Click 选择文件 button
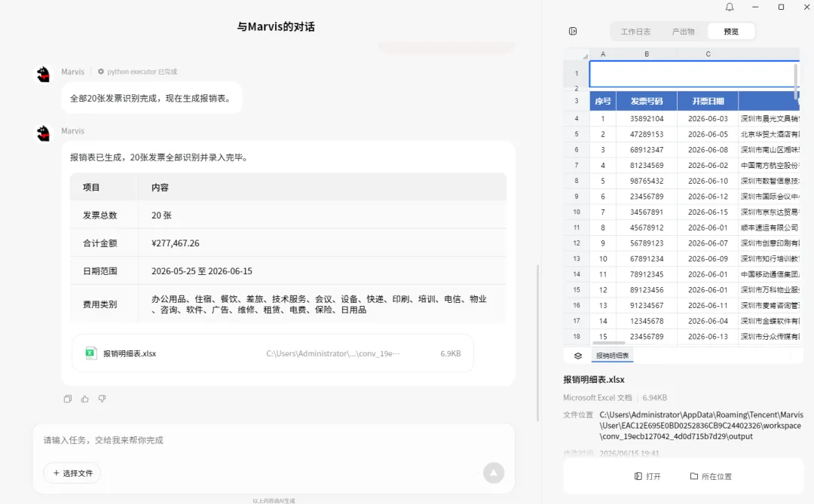This screenshot has height=504, width=814. point(72,473)
